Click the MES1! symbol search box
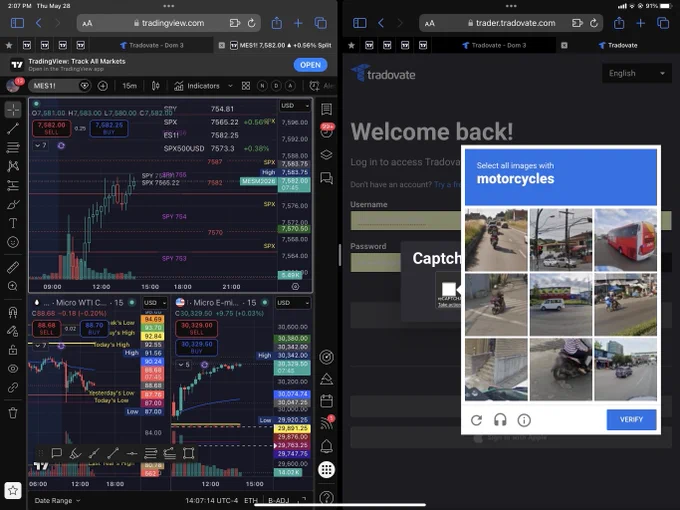The width and height of the screenshot is (680, 510). 54,86
